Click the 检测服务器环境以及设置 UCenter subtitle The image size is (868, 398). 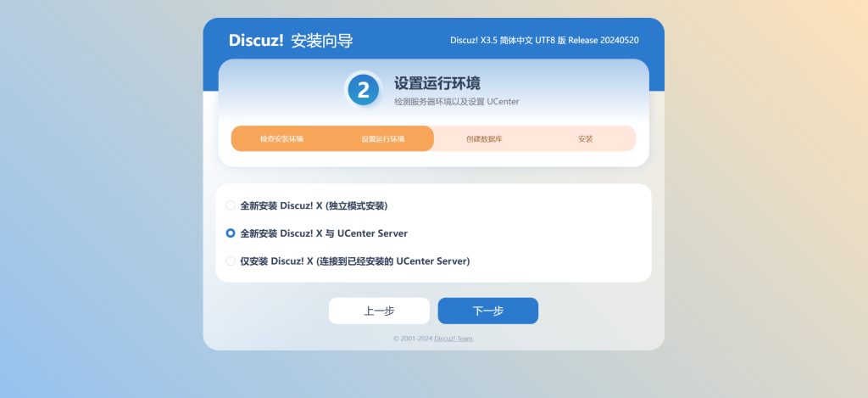(457, 102)
